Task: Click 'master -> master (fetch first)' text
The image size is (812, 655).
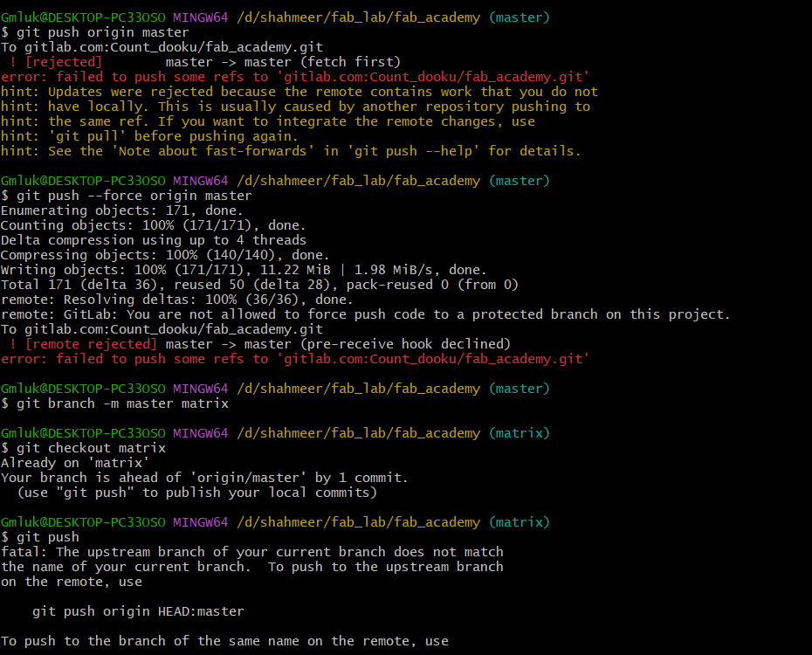Action: pyautogui.click(x=283, y=62)
